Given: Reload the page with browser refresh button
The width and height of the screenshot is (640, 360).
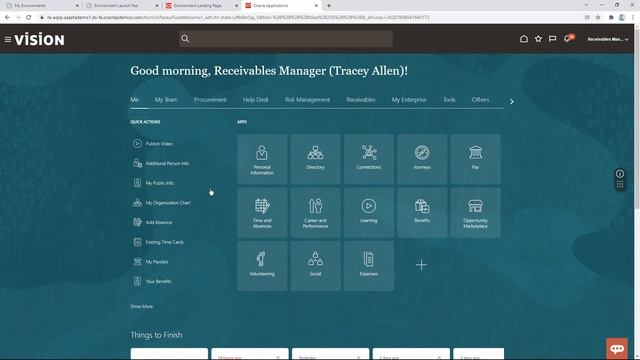Looking at the screenshot, I should pyautogui.click(x=29, y=18).
